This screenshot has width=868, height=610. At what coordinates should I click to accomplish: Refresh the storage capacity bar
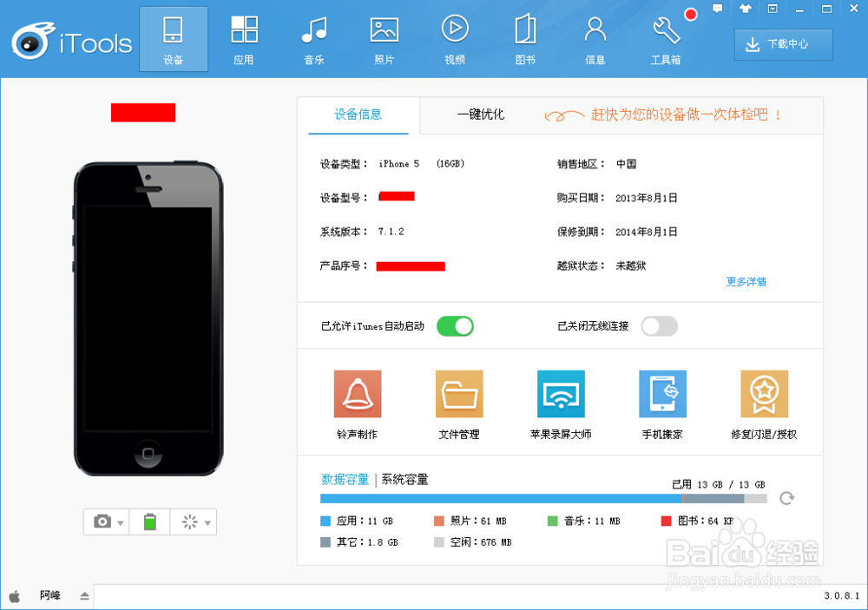click(x=786, y=498)
